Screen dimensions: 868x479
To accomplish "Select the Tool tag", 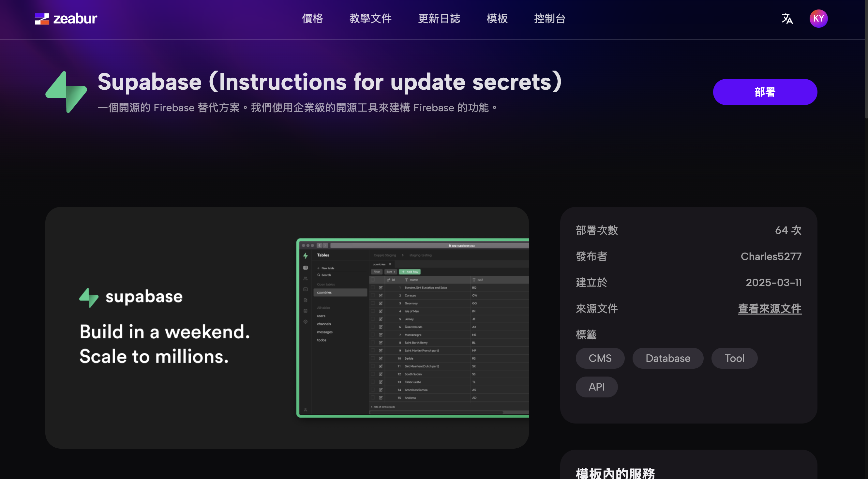I will coord(734,358).
